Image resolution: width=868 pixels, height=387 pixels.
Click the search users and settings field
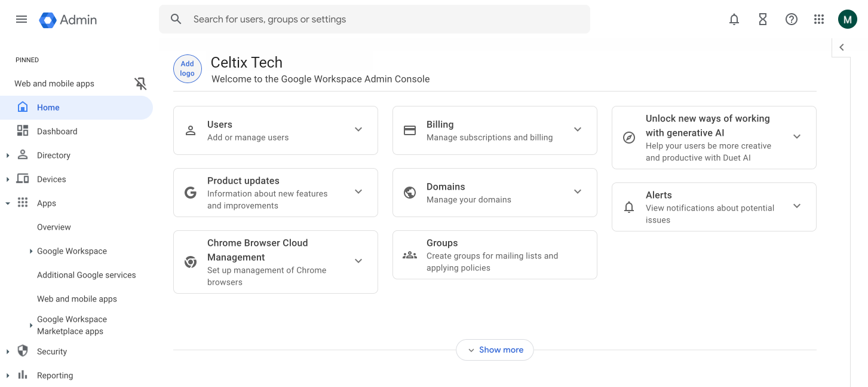click(x=382, y=19)
